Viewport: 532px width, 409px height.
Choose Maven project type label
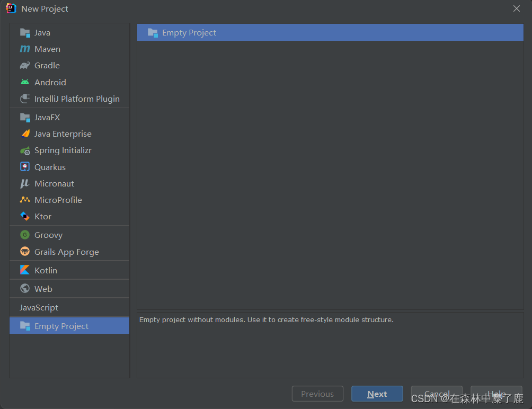[x=48, y=49]
